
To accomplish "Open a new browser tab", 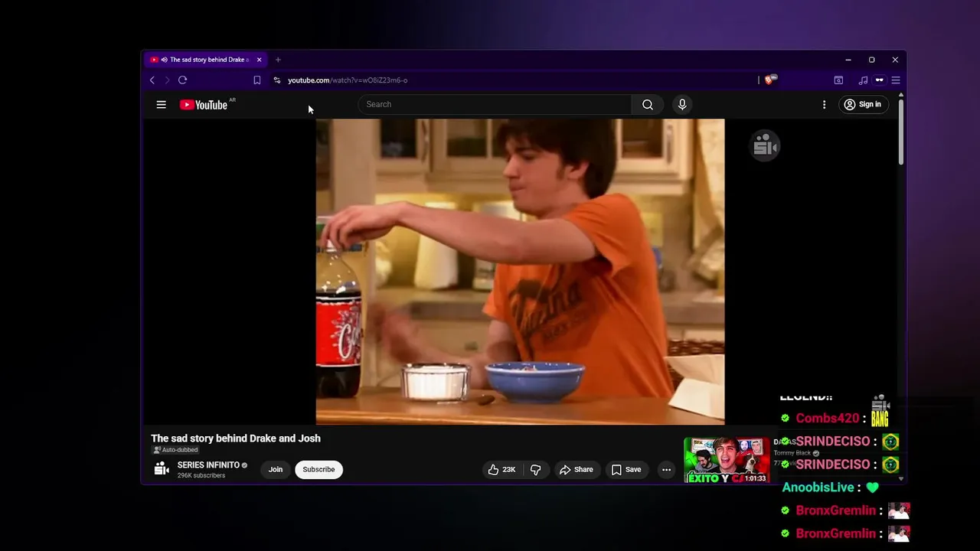I will tap(278, 60).
